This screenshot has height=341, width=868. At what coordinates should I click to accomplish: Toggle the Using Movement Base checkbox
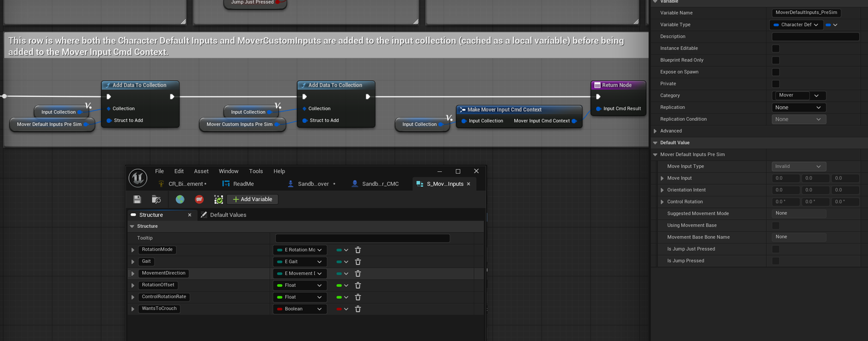(x=776, y=225)
